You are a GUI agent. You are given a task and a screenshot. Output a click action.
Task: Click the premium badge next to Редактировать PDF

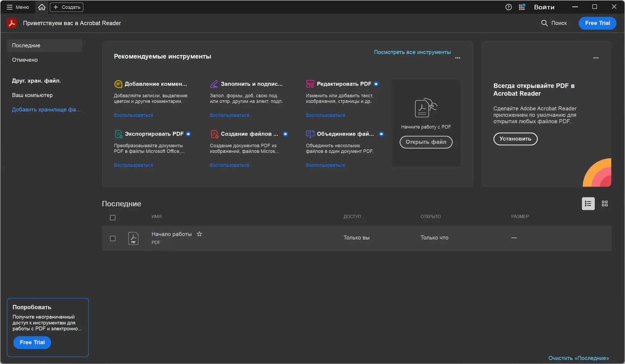tap(376, 84)
